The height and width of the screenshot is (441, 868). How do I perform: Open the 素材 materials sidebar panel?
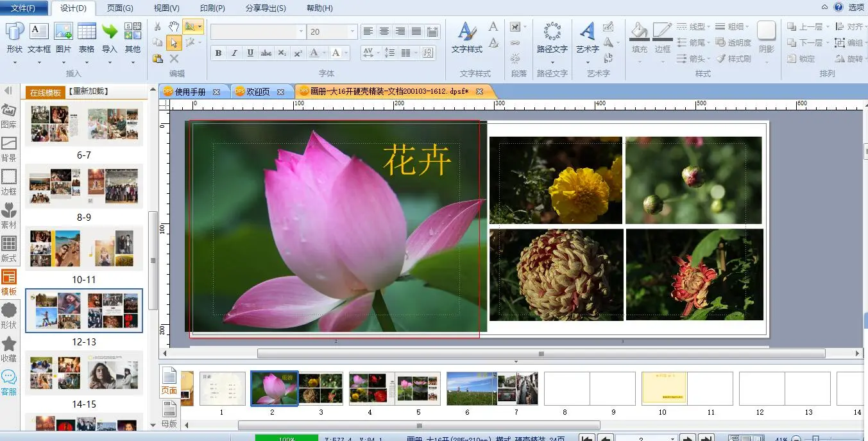coord(9,216)
